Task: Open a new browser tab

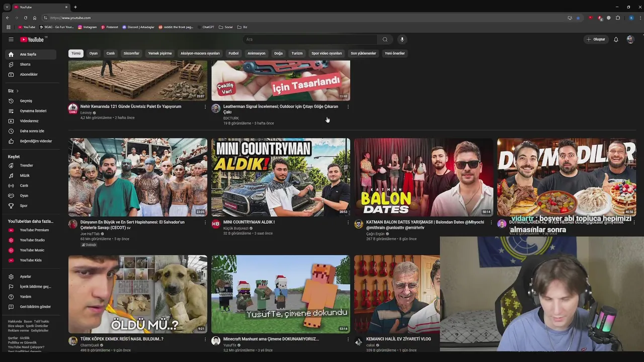Action: tap(75, 7)
